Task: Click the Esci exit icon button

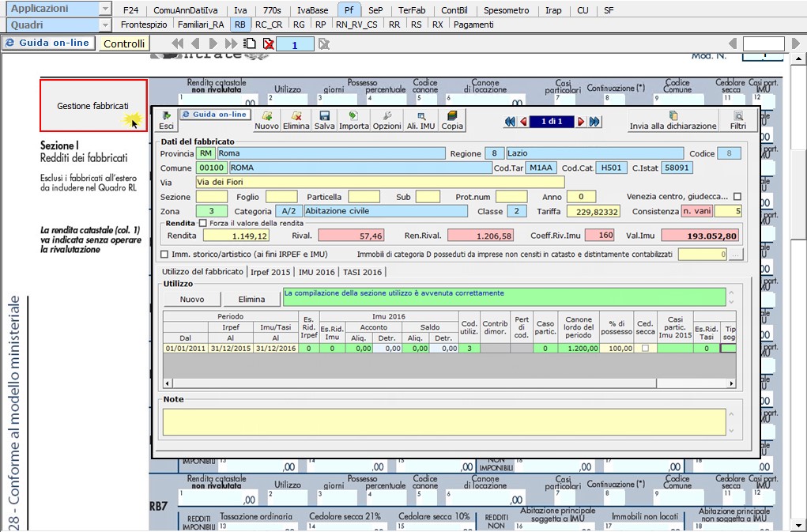Action: click(166, 120)
